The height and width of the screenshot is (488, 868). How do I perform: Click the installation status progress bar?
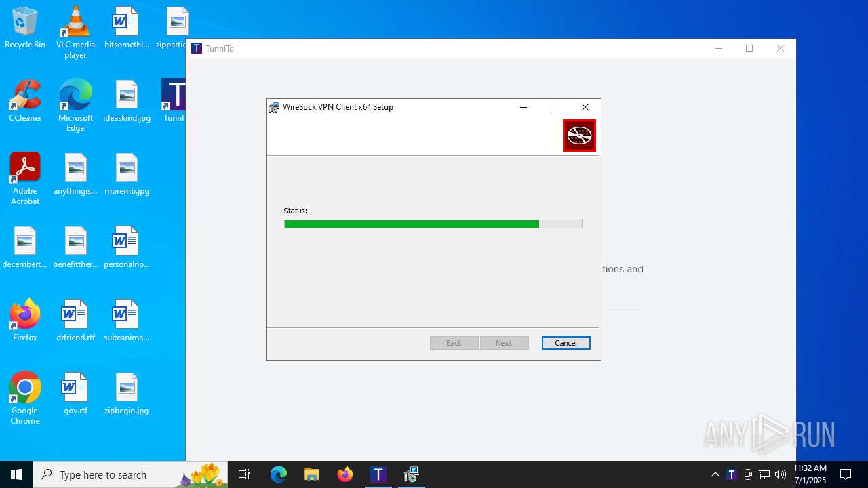(433, 224)
